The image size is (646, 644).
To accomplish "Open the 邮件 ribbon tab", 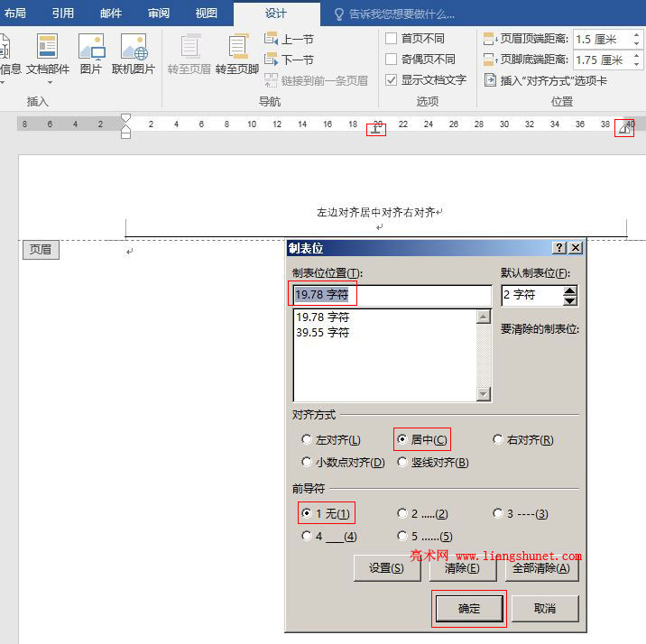I will [x=111, y=14].
